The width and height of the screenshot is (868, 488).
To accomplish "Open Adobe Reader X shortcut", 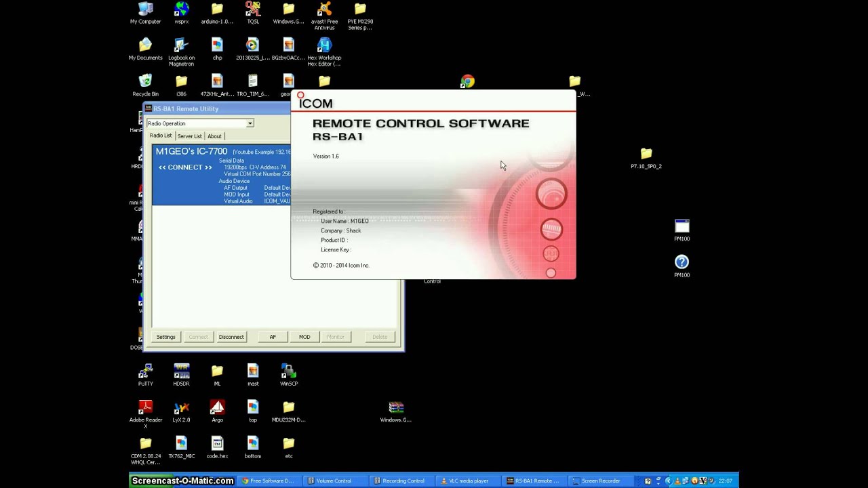I will 145,414.
